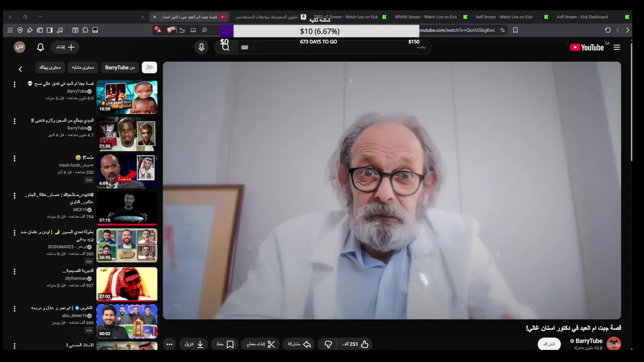The height and width of the screenshot is (362, 644).
Task: Open the pin icon in toolbar
Action: [30, 30]
